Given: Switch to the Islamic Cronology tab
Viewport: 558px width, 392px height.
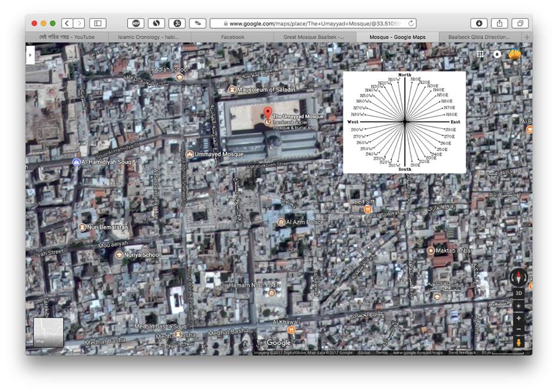Looking at the screenshot, I should click(x=149, y=37).
